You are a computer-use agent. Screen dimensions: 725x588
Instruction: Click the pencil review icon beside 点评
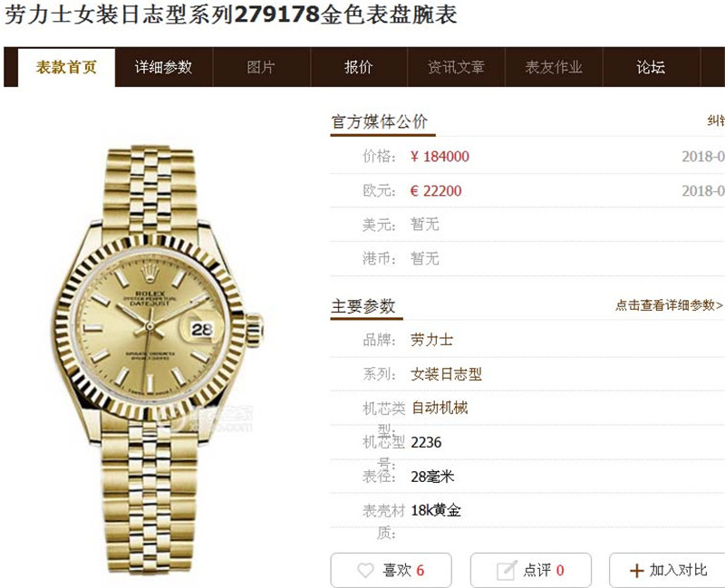coord(507,570)
